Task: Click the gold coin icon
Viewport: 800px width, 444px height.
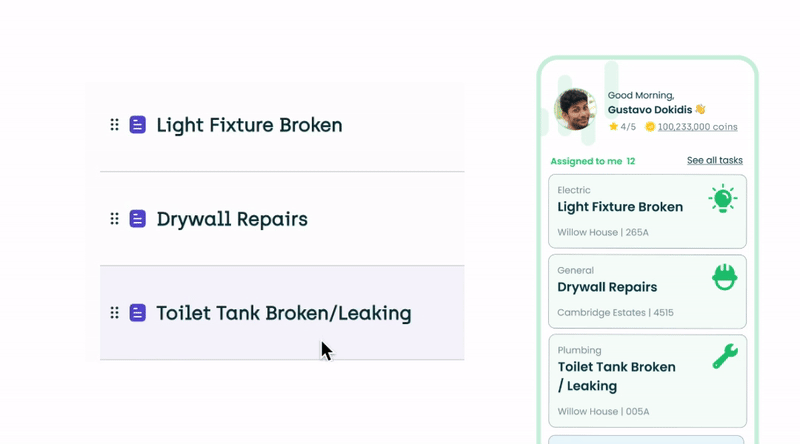Action: point(650,127)
